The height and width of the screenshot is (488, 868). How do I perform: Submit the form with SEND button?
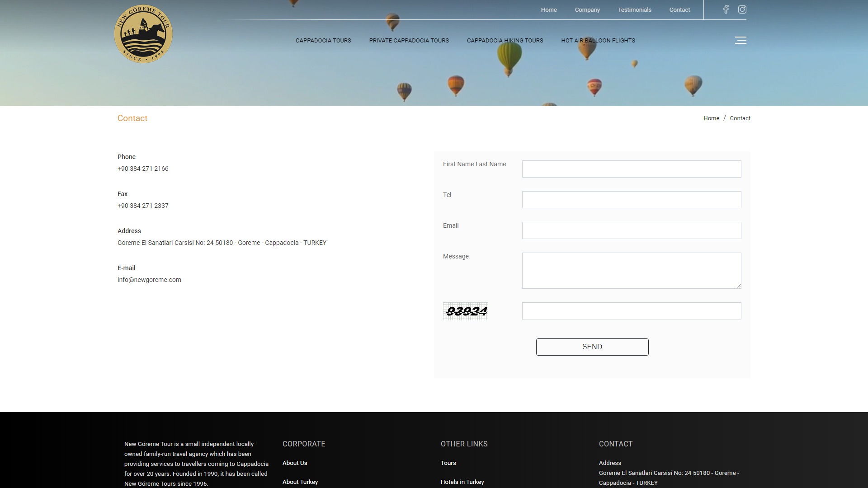click(592, 347)
